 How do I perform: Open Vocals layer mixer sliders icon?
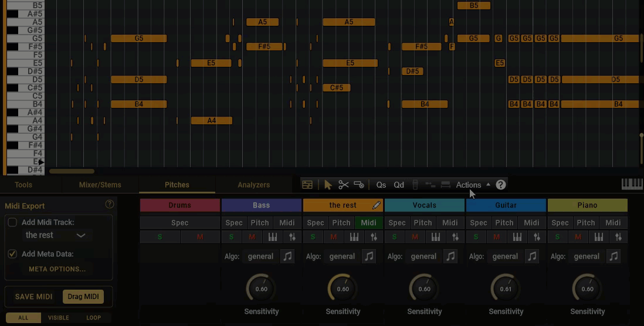[x=455, y=237]
